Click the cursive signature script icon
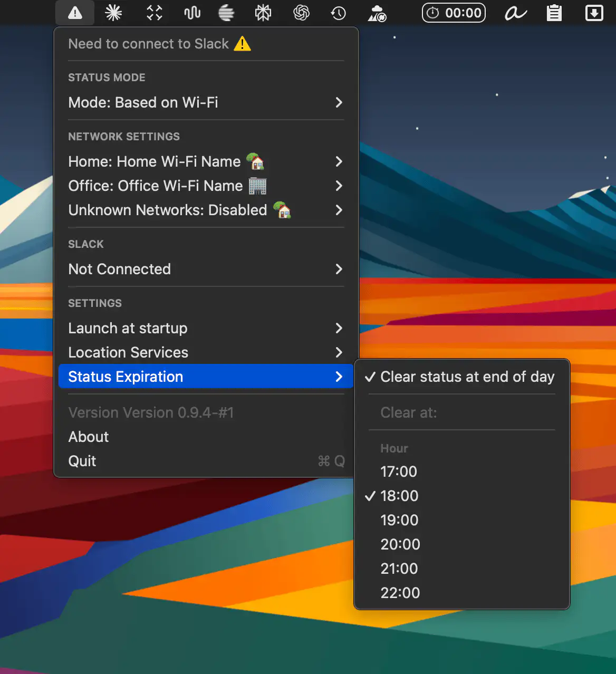Viewport: 616px width, 674px height. pos(515,13)
